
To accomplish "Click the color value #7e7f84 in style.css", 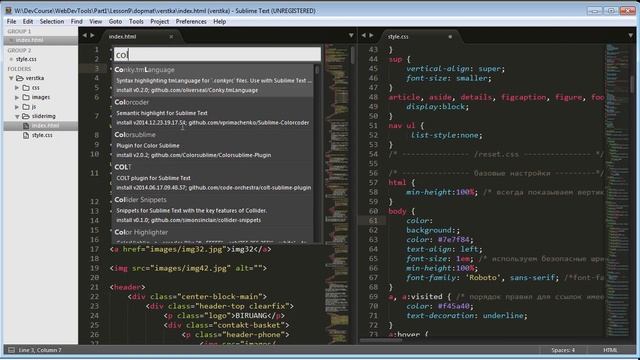I will pos(455,240).
